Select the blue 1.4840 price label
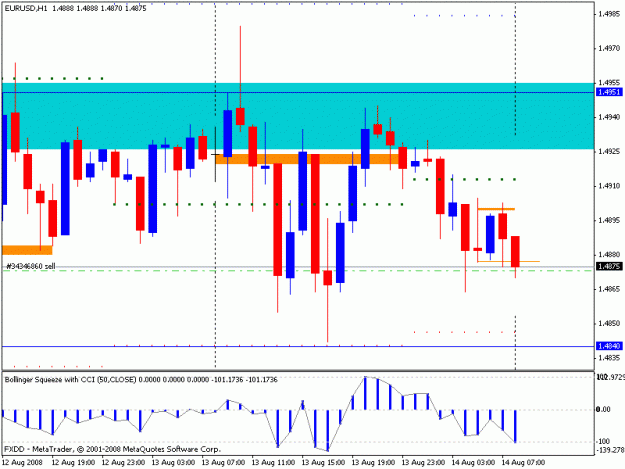Viewport: 625px width, 469px height. pyautogui.click(x=609, y=346)
